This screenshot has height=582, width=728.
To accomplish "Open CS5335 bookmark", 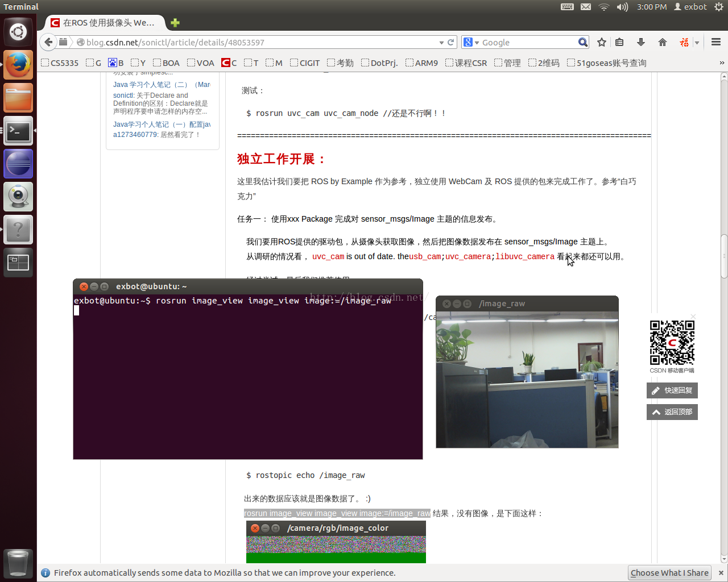I will tap(60, 63).
